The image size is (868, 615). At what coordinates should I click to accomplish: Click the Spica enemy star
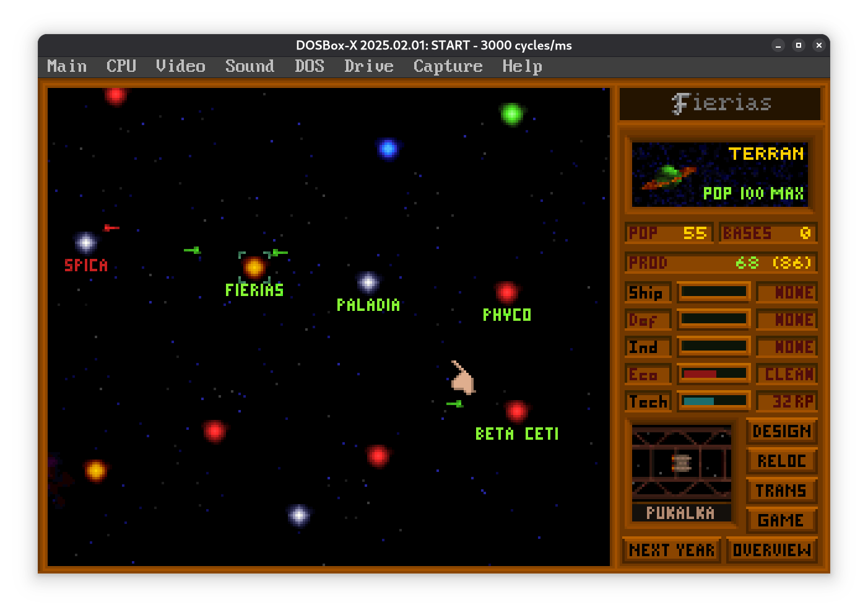pyautogui.click(x=85, y=242)
